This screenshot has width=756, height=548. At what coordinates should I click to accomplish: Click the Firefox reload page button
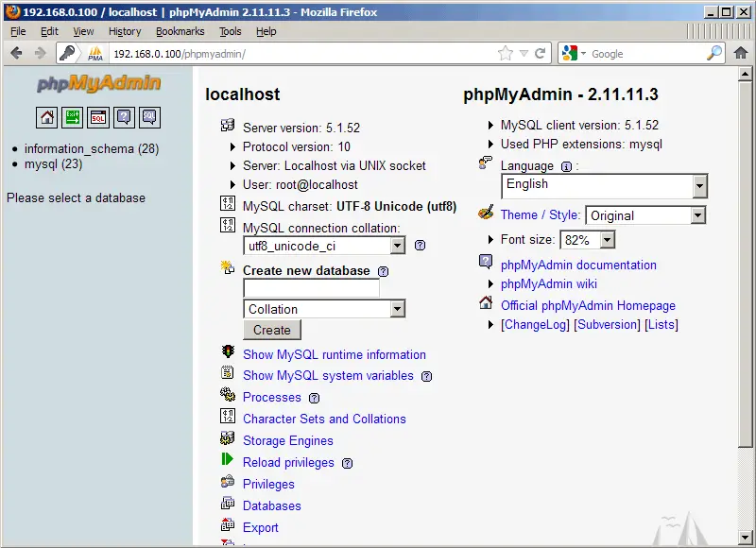pyautogui.click(x=540, y=53)
